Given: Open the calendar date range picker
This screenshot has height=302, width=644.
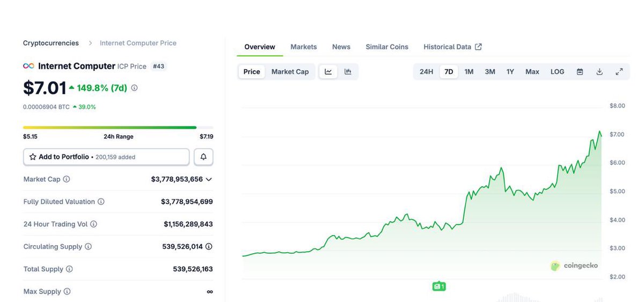Looking at the screenshot, I should [580, 72].
